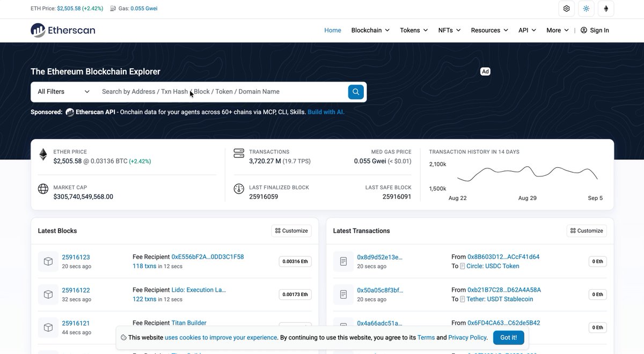Image resolution: width=644 pixels, height=354 pixels.
Task: Click the 14-day transaction history chart
Action: point(527,174)
